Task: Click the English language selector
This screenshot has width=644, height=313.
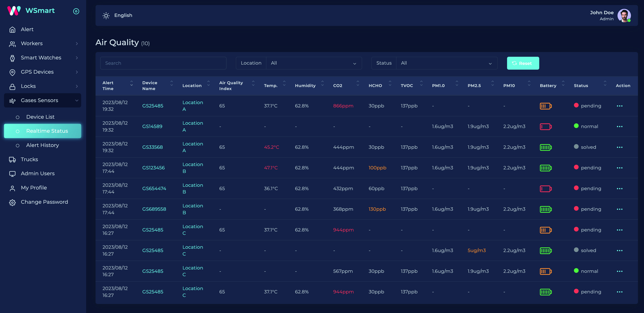Action: [x=123, y=15]
